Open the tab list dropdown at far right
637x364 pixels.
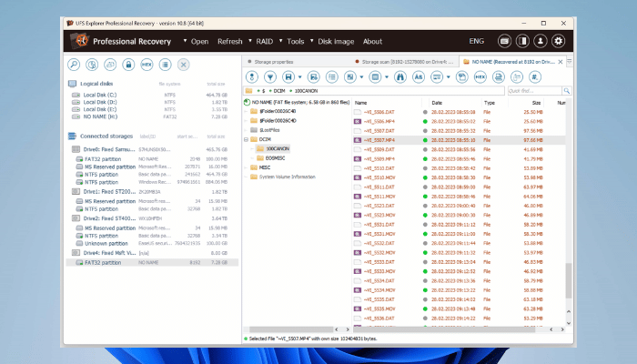(569, 61)
